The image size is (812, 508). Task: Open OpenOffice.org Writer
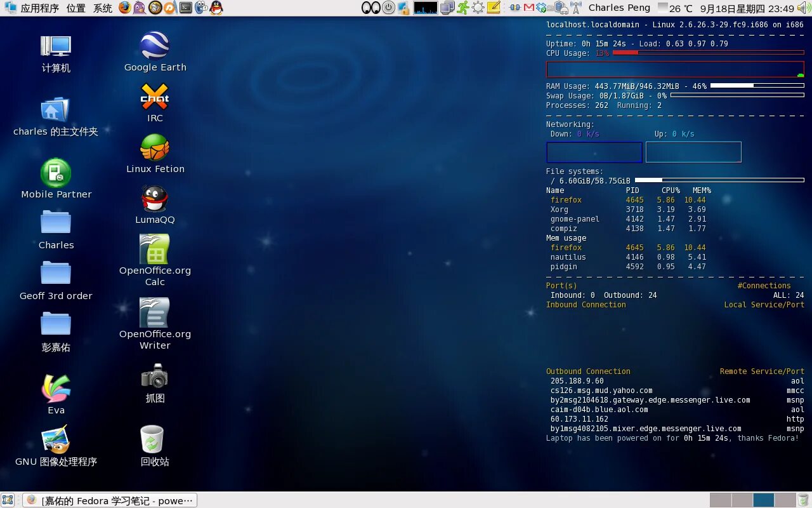[155, 324]
